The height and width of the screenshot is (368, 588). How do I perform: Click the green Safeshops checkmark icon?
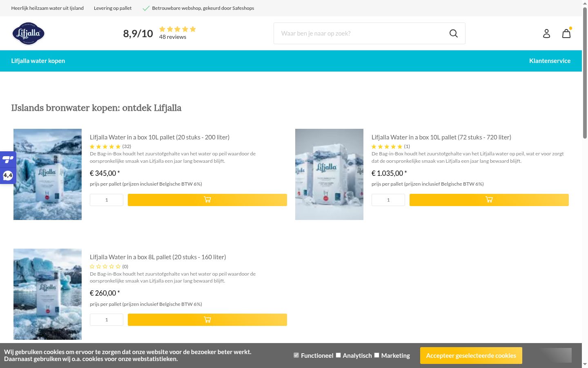point(146,8)
